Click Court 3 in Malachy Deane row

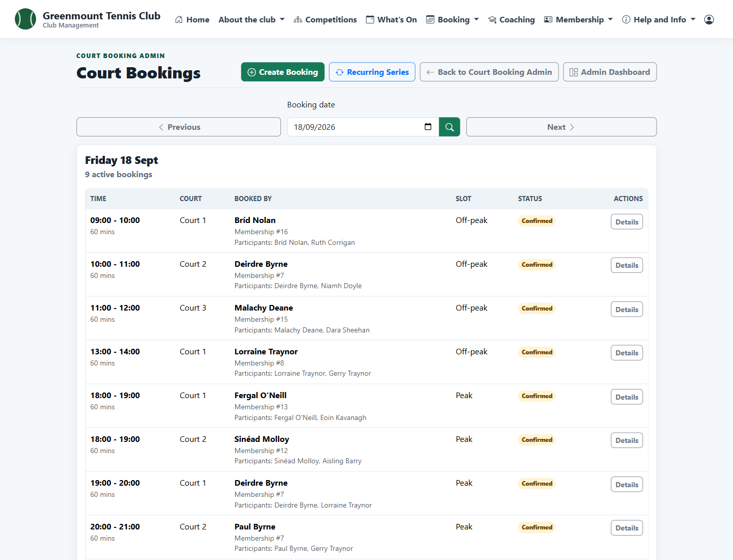coord(193,308)
